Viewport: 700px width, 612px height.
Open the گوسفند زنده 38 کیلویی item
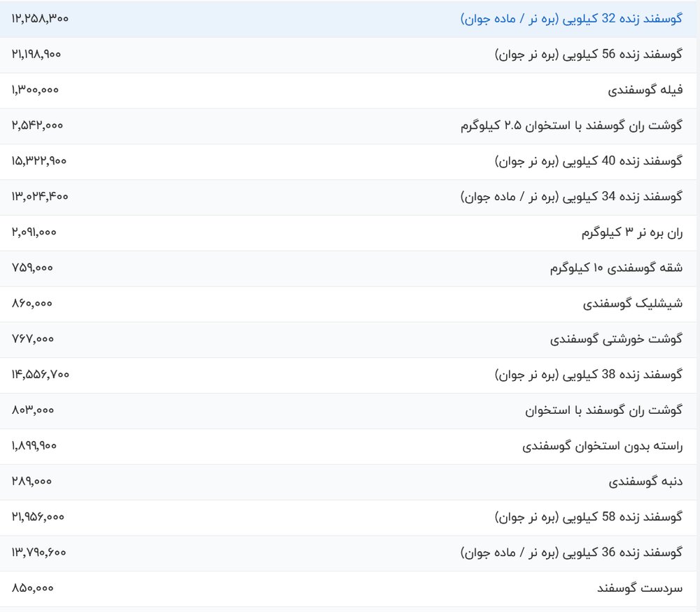click(x=588, y=375)
